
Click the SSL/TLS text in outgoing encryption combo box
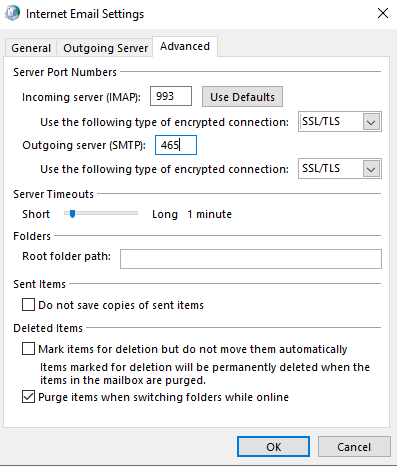321,168
